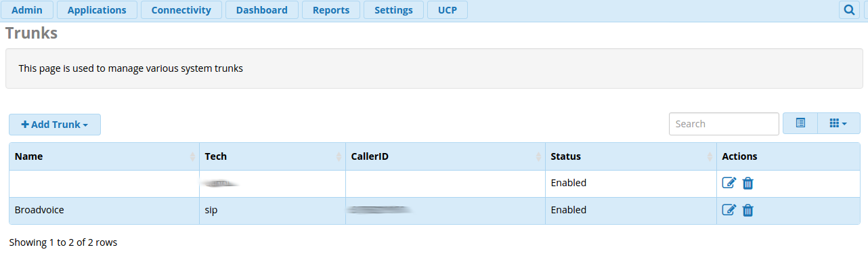Sort the table by the Name column
Image resolution: width=868 pixels, height=260 pixels.
tap(28, 156)
